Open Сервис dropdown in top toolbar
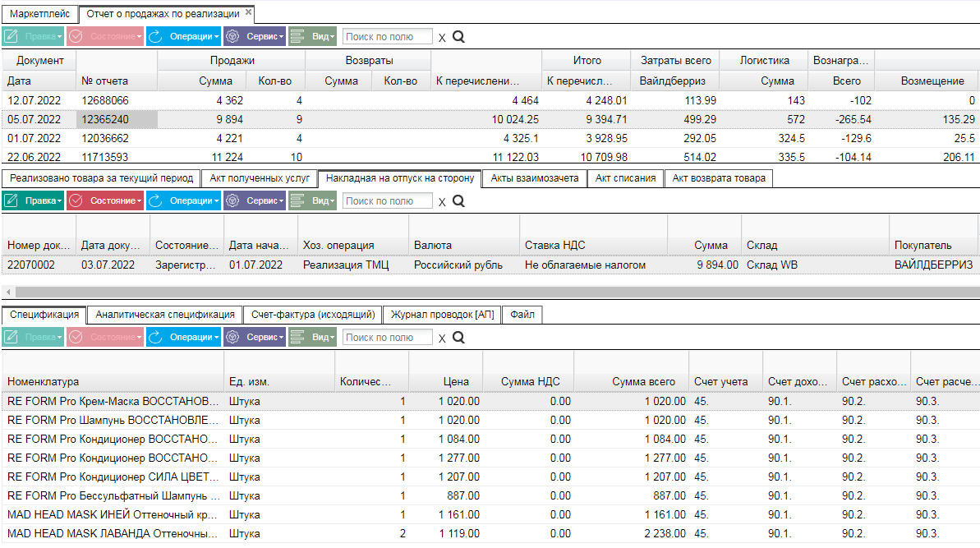 [x=255, y=36]
